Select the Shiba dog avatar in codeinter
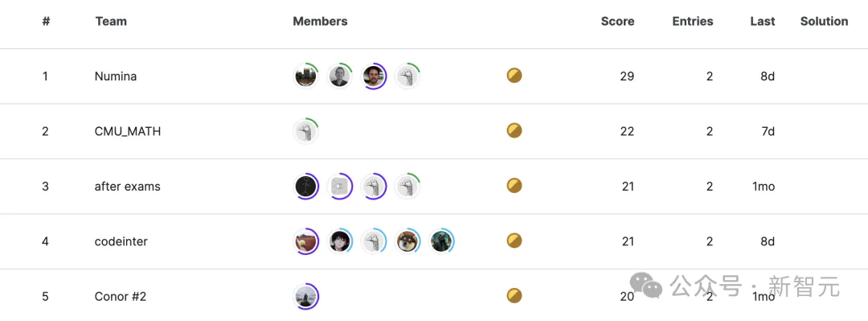The width and height of the screenshot is (868, 321). tap(408, 241)
